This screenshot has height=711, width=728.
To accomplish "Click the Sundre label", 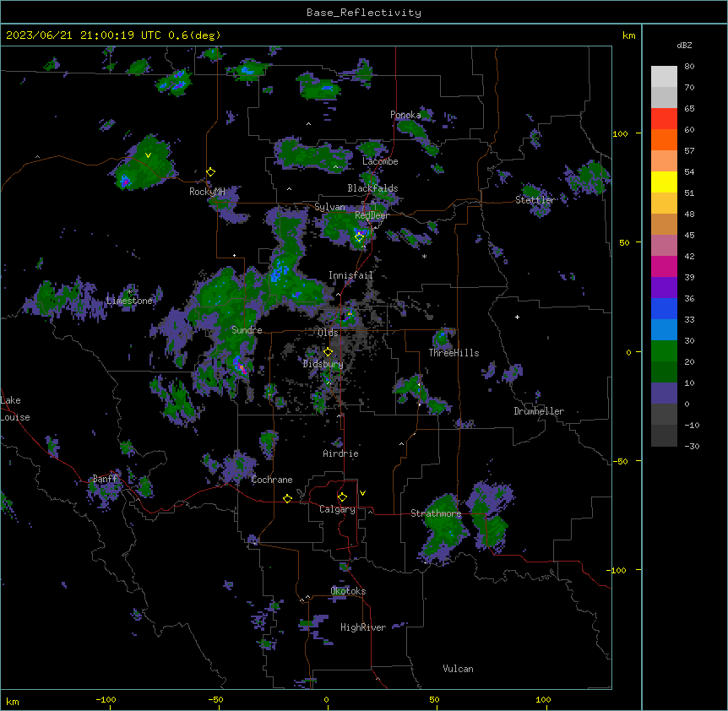I will click(247, 330).
